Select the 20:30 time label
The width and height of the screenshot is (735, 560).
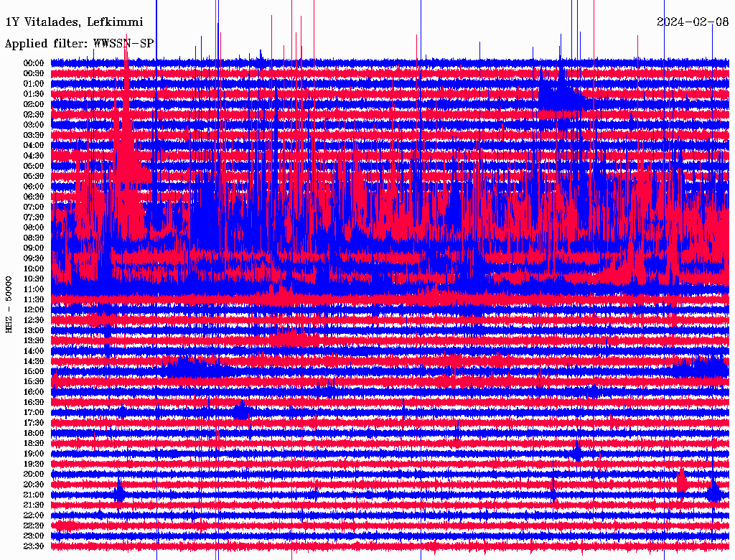click(34, 485)
